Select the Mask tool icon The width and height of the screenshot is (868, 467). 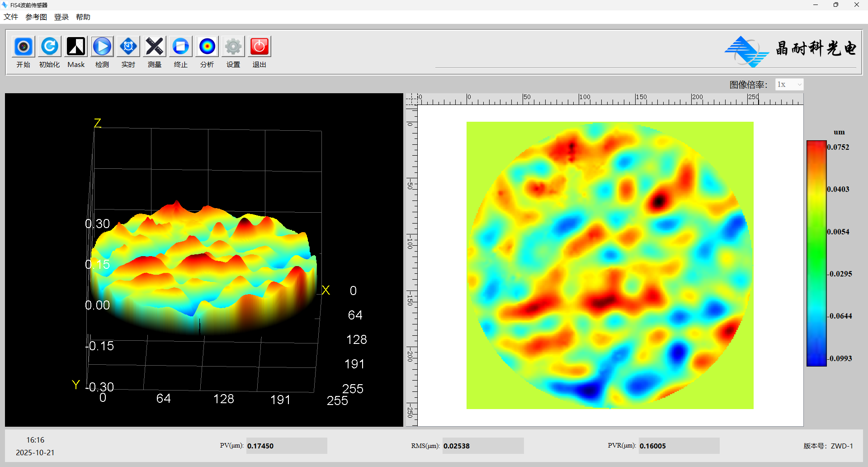76,47
